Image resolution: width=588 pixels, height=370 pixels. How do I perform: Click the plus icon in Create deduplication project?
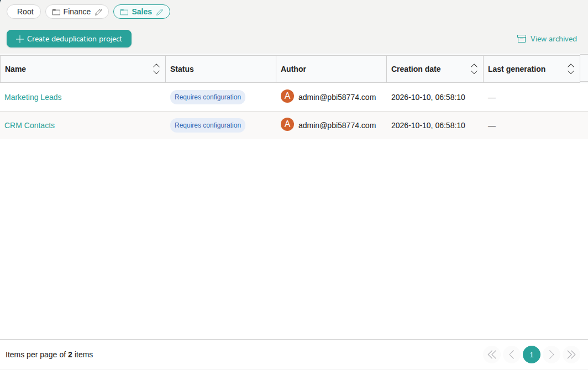click(19, 39)
